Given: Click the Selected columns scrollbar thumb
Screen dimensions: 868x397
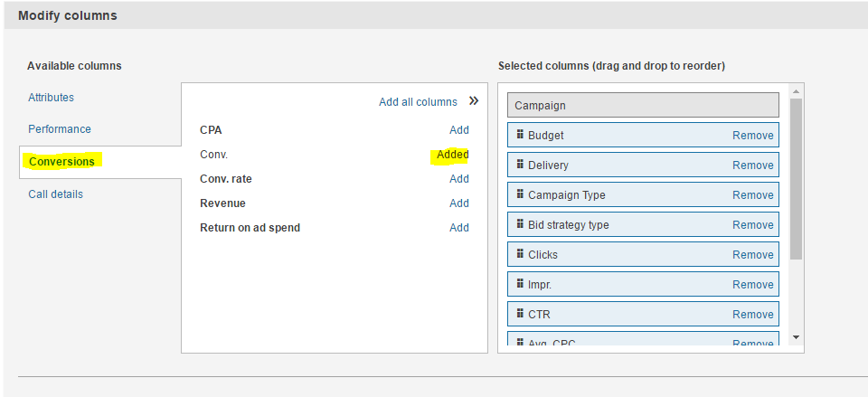Looking at the screenshot, I should point(796,179).
